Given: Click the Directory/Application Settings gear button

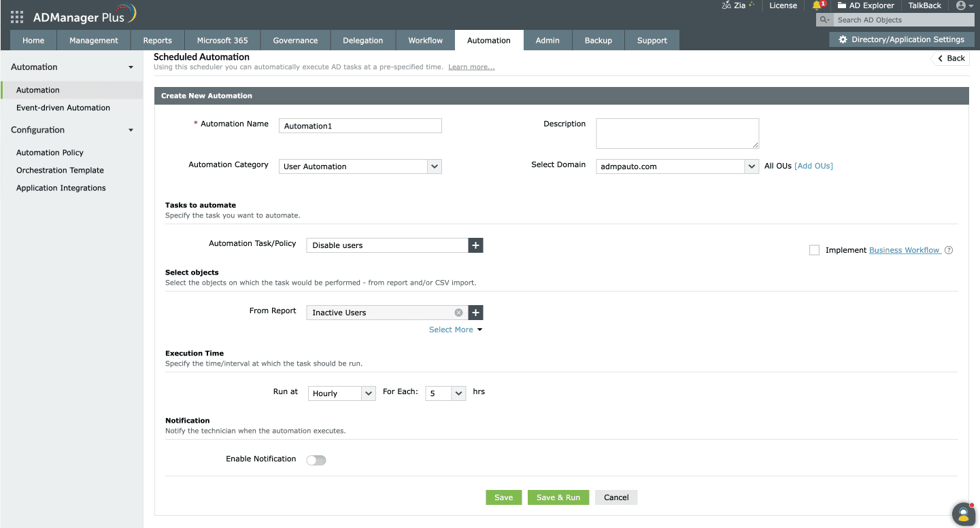Looking at the screenshot, I should tap(901, 39).
